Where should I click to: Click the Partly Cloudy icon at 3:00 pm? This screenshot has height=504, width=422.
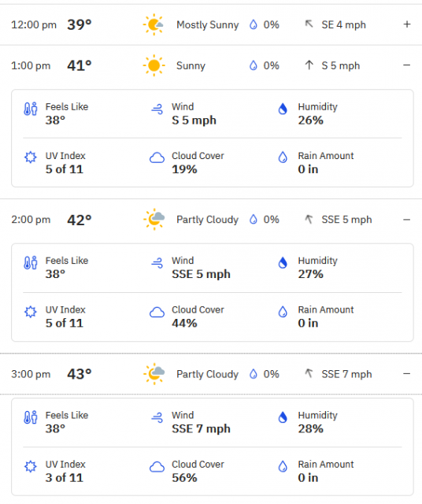coord(154,374)
